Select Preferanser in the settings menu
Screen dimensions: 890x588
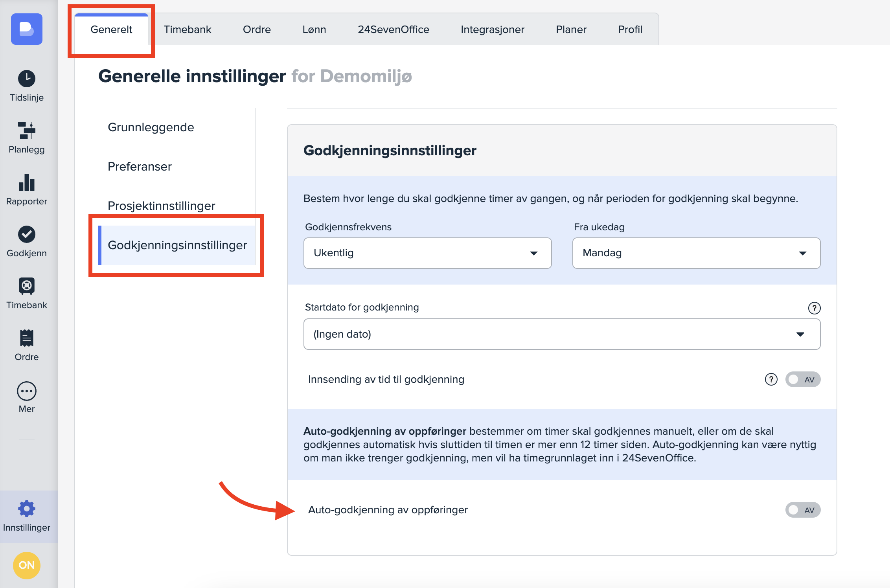pyautogui.click(x=140, y=166)
